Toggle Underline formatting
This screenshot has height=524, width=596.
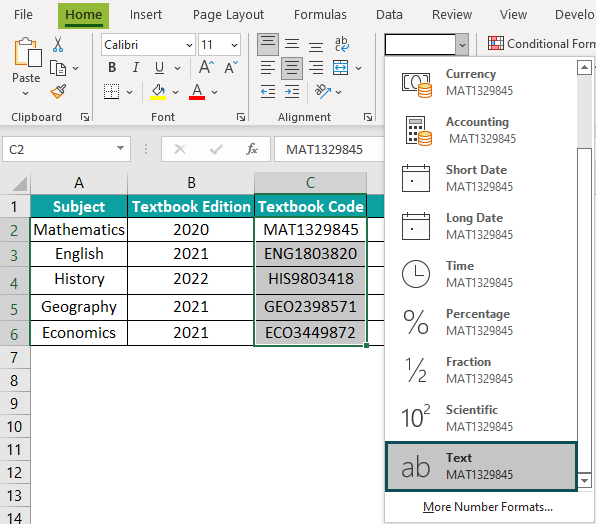point(159,68)
